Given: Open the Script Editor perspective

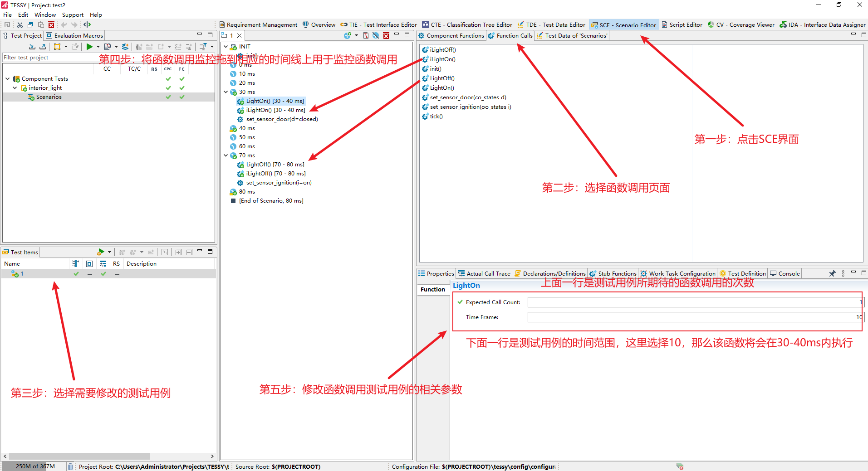Looking at the screenshot, I should [x=682, y=24].
